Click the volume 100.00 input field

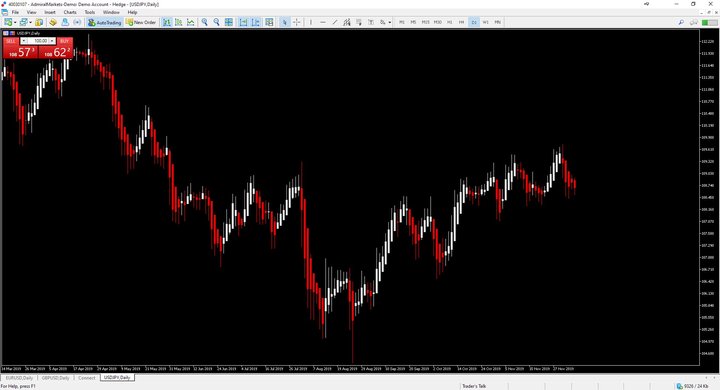point(38,41)
